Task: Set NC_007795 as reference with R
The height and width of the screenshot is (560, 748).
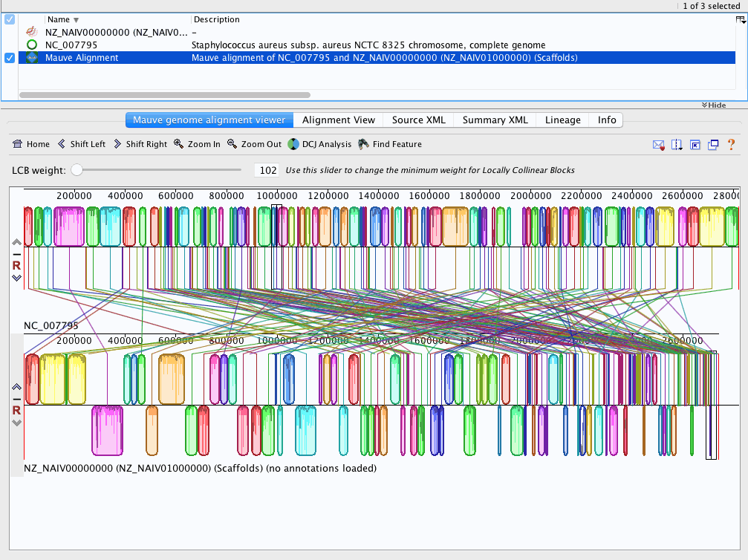Action: tap(16, 266)
